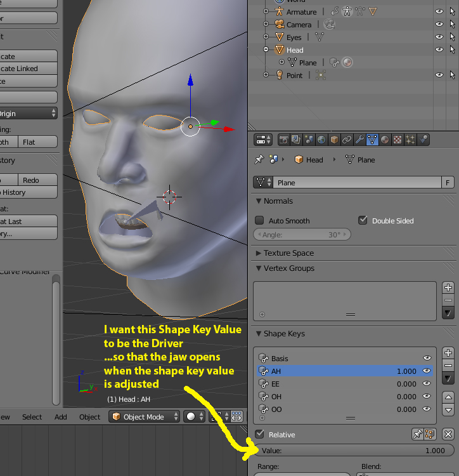The width and height of the screenshot is (459, 476).
Task: Enable the Auto Smooth checkbox
Action: tap(259, 220)
